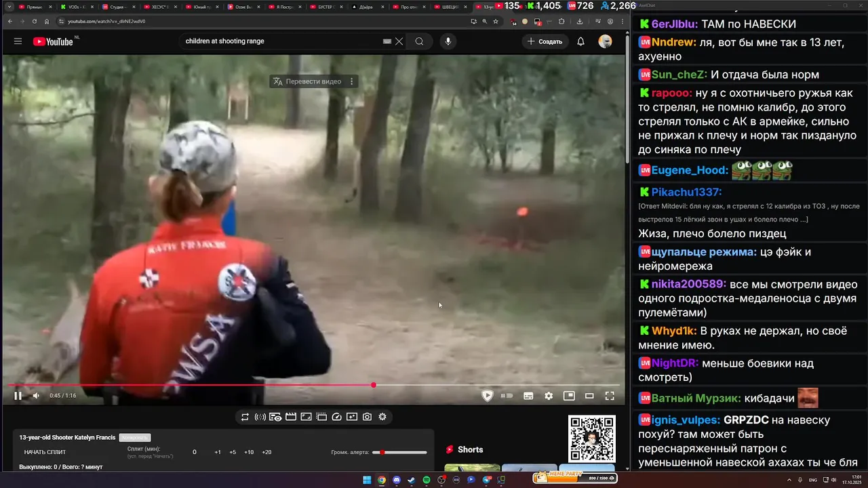Open the YouTube hamburger guide menu
This screenshot has height=488, width=868.
(18, 41)
